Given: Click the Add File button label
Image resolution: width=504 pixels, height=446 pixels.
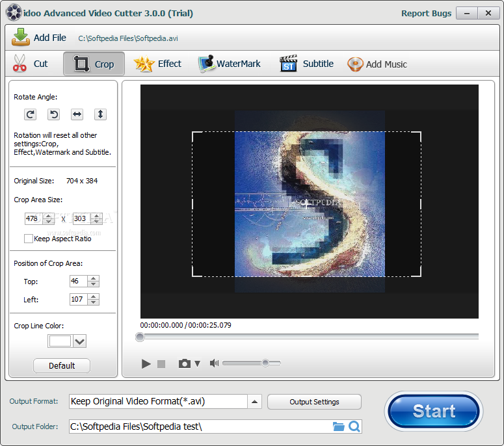Looking at the screenshot, I should tap(50, 38).
